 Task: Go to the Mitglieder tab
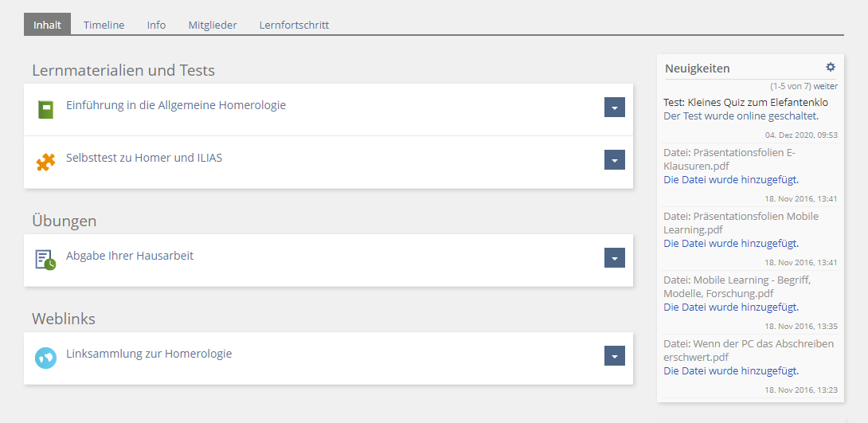[213, 25]
